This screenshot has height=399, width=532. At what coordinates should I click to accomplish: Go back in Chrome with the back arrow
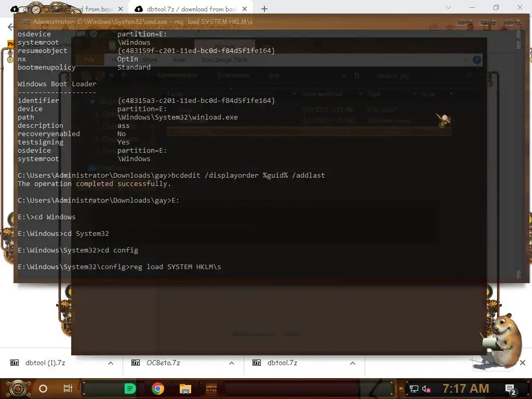10,27
